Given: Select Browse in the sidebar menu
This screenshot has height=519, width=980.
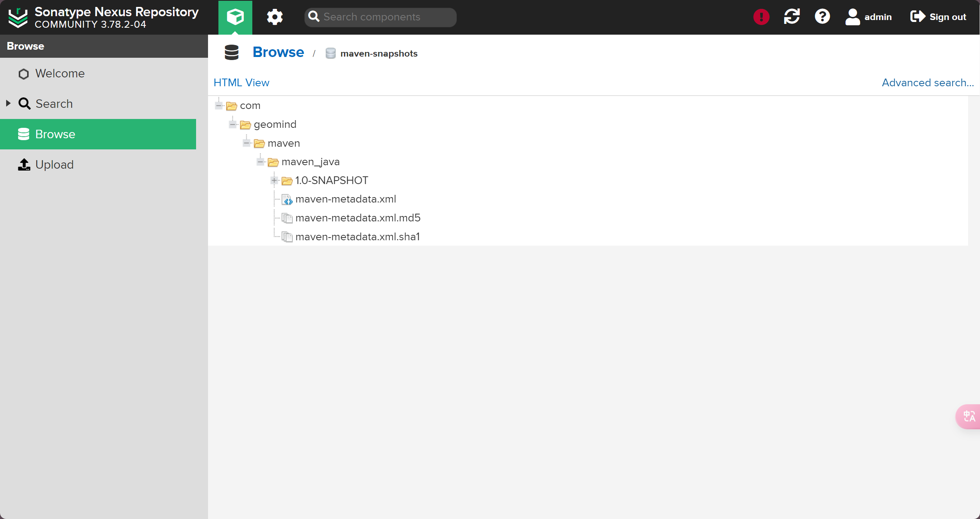Looking at the screenshot, I should [x=98, y=134].
